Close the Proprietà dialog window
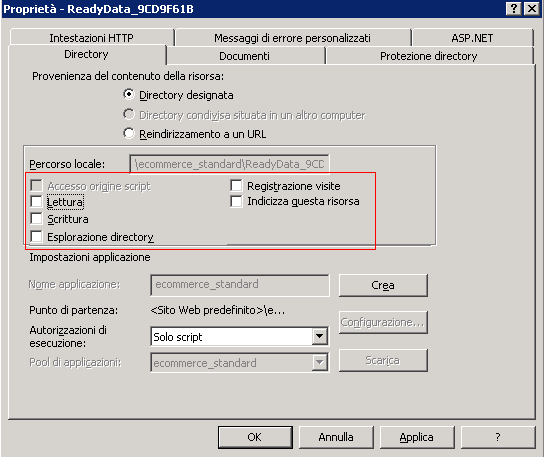 531,8
